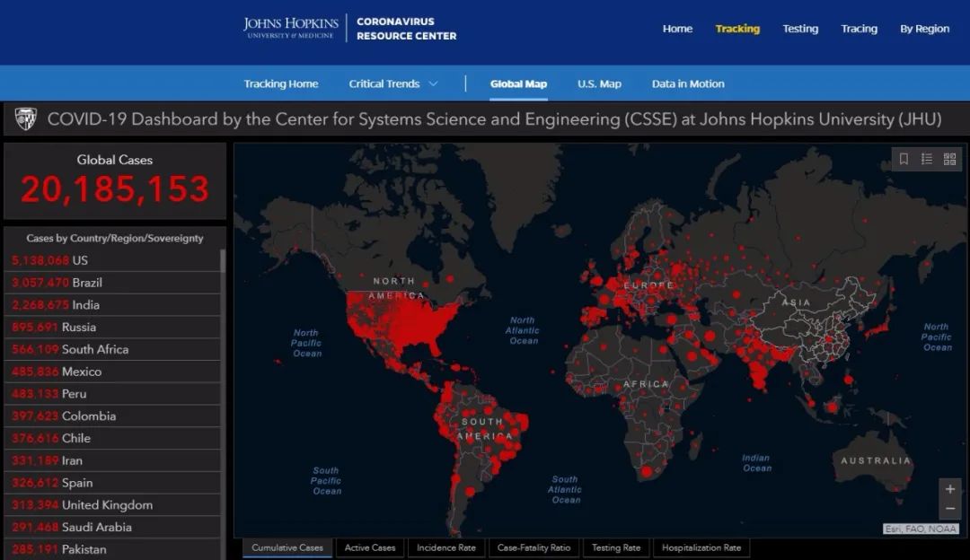This screenshot has height=560, width=970.
Task: Select Pakistan in the country list
Action: (x=112, y=549)
